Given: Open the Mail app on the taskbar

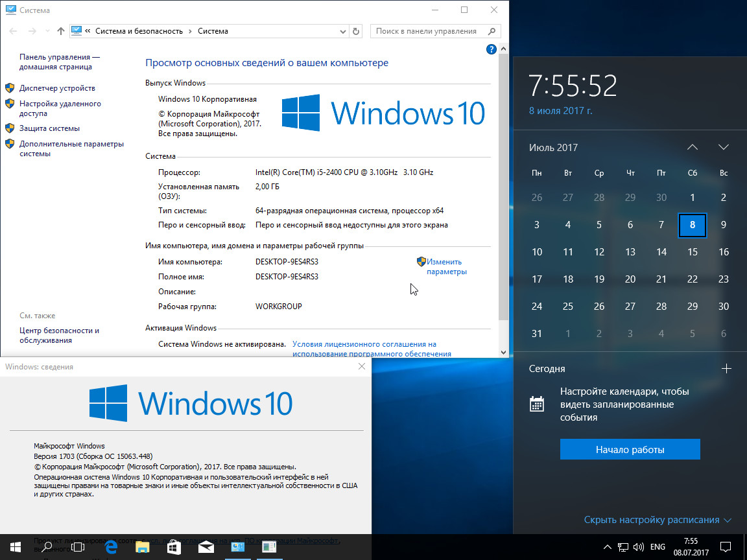Looking at the screenshot, I should 206,547.
